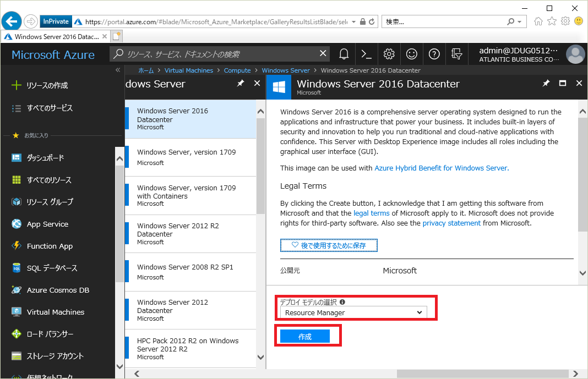
Task: Click the feedback smiley face icon
Action: pos(412,54)
